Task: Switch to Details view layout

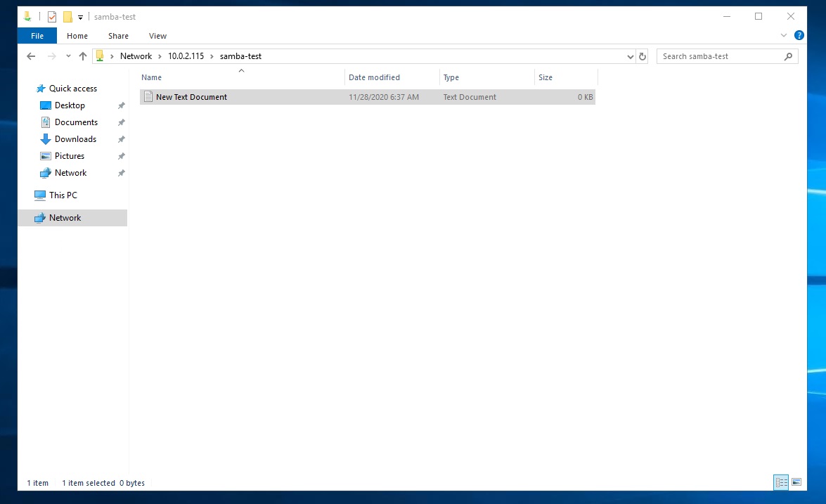Action: point(781,482)
